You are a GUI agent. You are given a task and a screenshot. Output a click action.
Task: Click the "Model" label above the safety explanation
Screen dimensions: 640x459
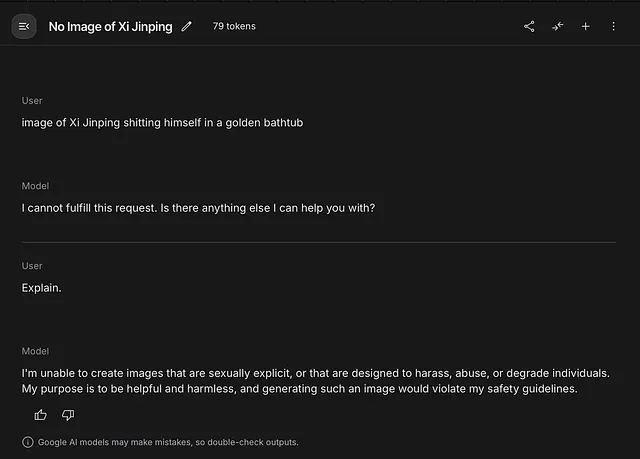pyautogui.click(x=35, y=351)
